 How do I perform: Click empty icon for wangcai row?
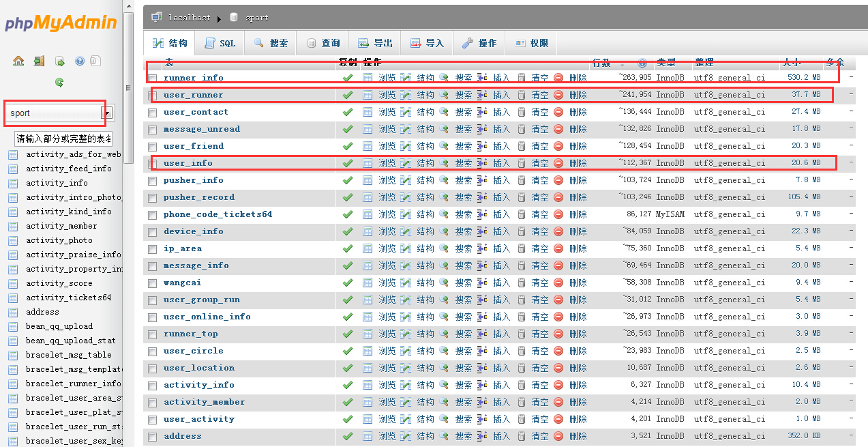pos(522,283)
